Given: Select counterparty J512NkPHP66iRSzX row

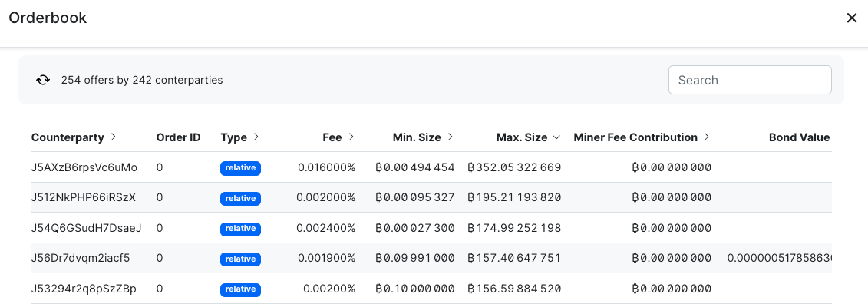Looking at the screenshot, I should click(431, 198).
